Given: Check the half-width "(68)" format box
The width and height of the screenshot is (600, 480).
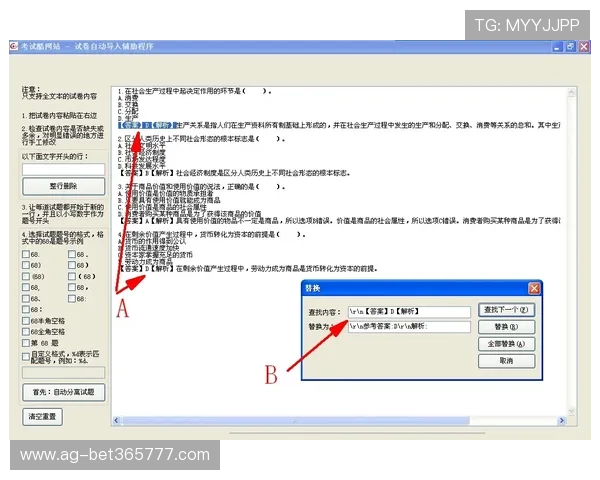Looking at the screenshot, I should coord(26,276).
